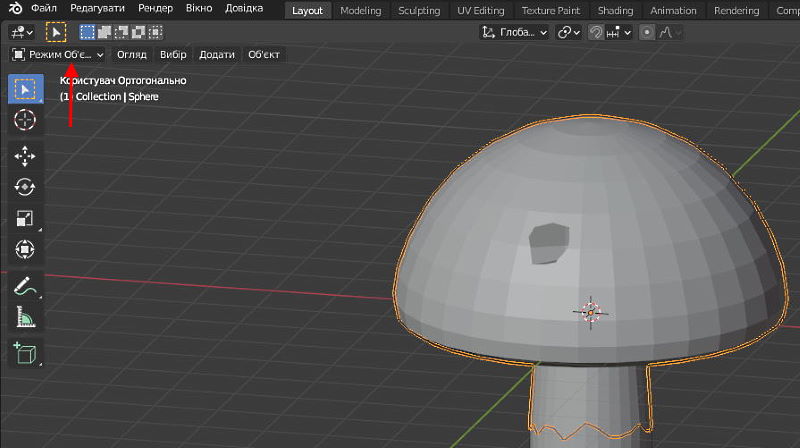The height and width of the screenshot is (448, 800).
Task: Activate the Transform tool
Action: 25,250
